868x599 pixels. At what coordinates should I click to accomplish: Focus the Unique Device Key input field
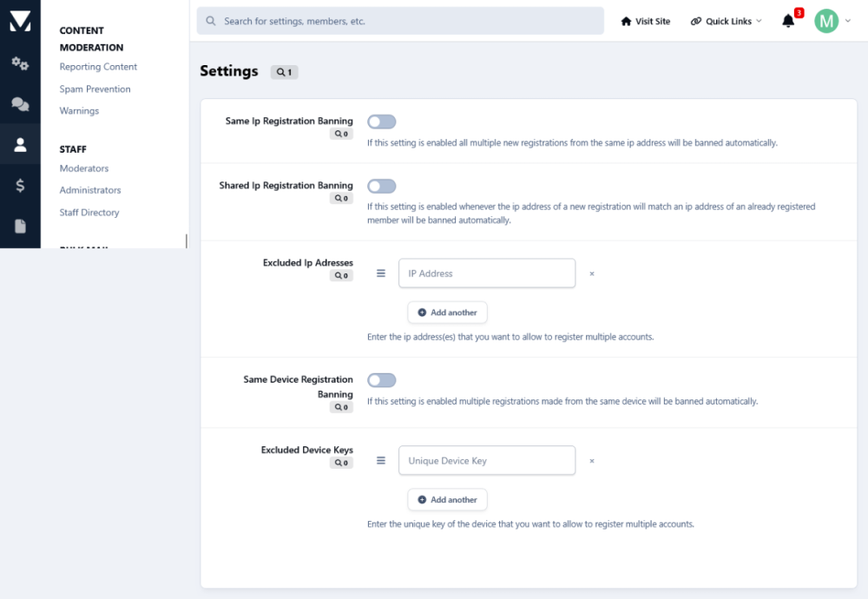pos(486,461)
